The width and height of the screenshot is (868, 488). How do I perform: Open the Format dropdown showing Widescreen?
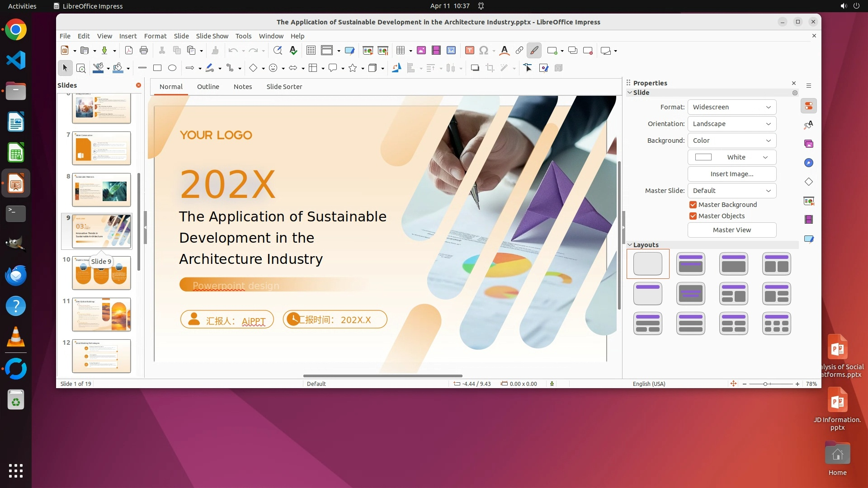731,107
